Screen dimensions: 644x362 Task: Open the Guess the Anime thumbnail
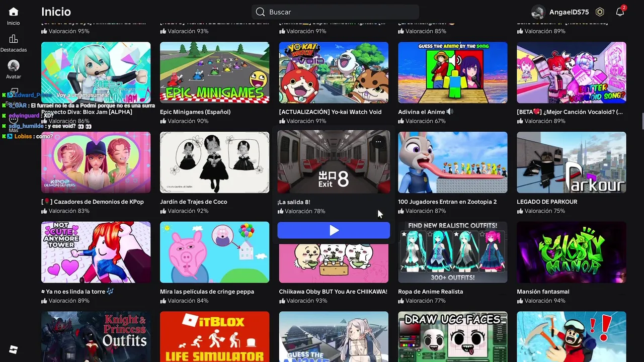click(x=334, y=336)
